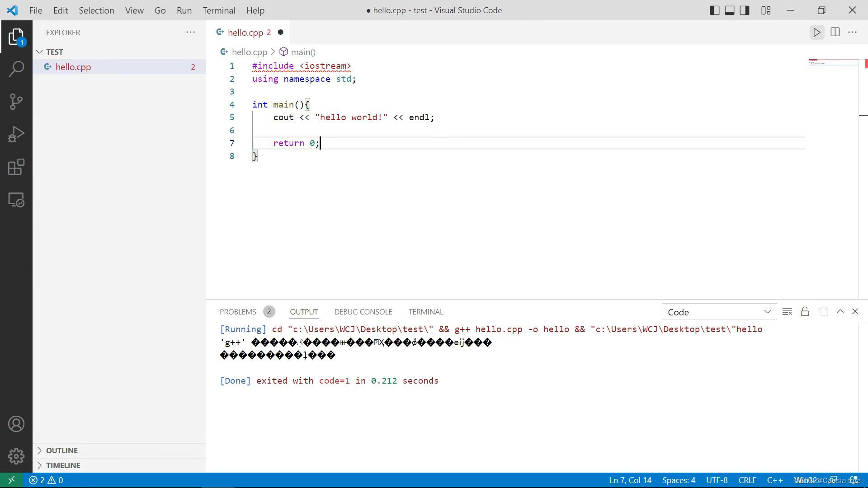Open the Help menu
This screenshot has width=868, height=488.
[x=255, y=10]
